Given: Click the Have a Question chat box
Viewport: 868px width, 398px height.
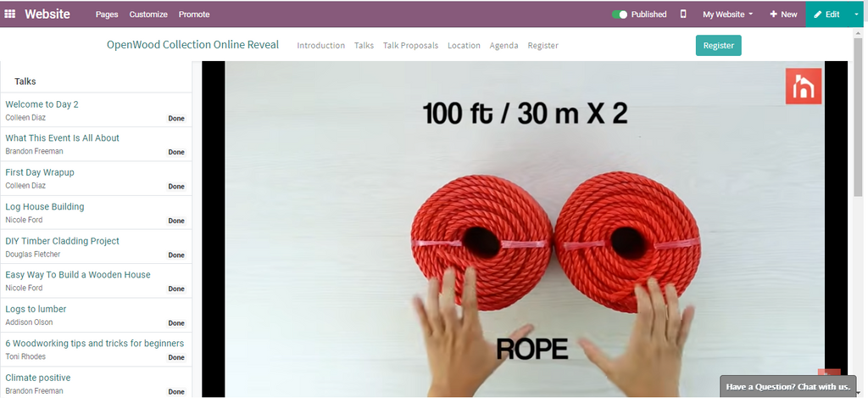Looking at the screenshot, I should (788, 386).
